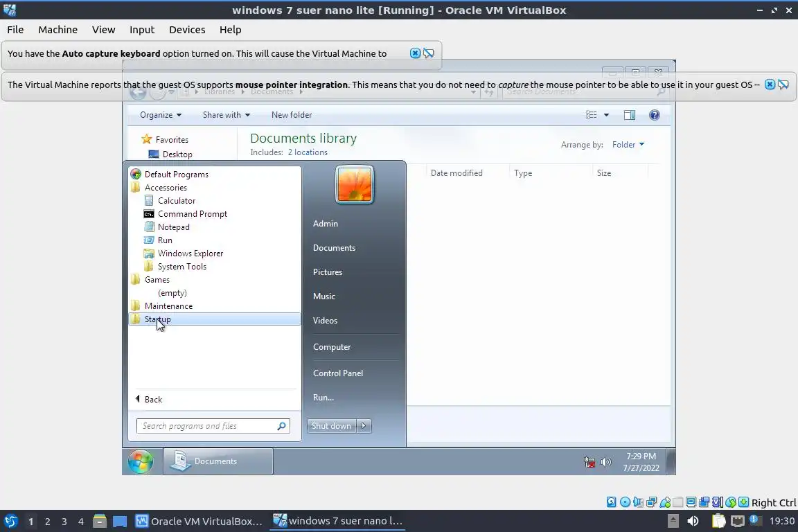Click the host volume speaker icon
Image resolution: width=798 pixels, height=532 pixels.
[693, 521]
